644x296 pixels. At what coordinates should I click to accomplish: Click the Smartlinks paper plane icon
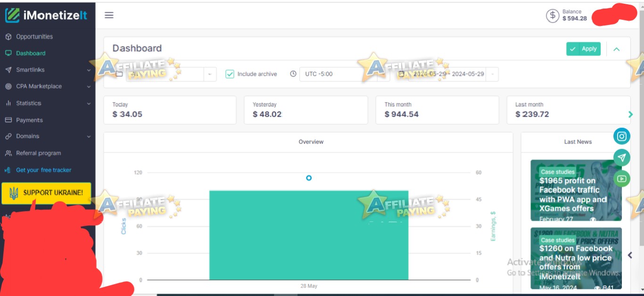point(8,70)
